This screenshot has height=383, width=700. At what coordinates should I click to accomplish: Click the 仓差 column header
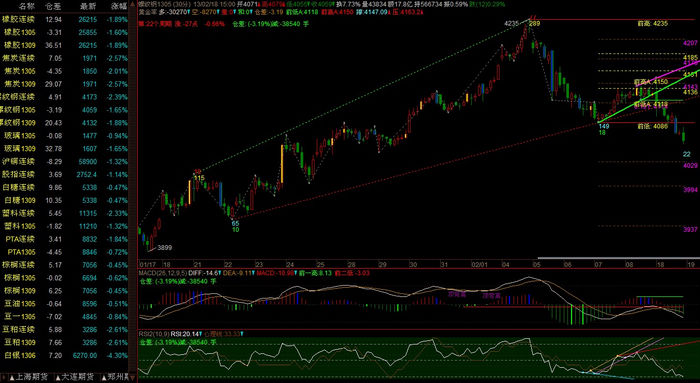tap(54, 6)
